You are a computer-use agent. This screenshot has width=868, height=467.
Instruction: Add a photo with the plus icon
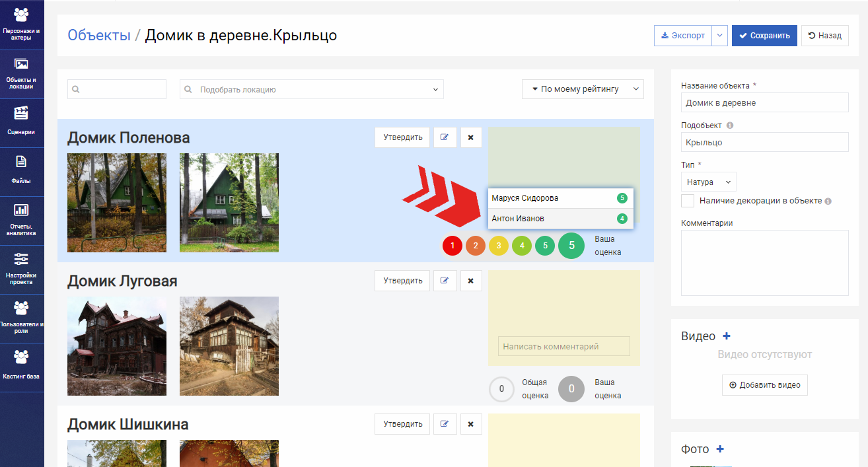pyautogui.click(x=720, y=449)
